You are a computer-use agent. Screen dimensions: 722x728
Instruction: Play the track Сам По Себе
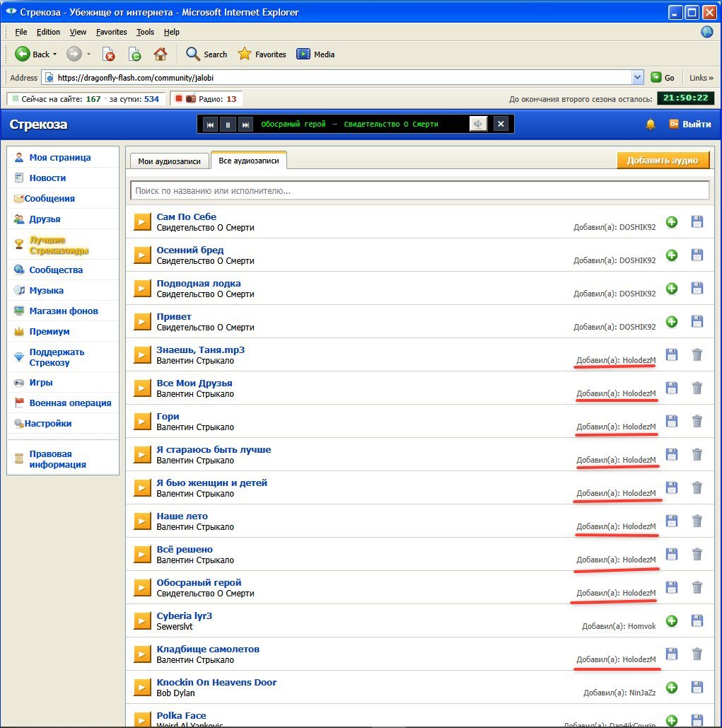click(142, 222)
